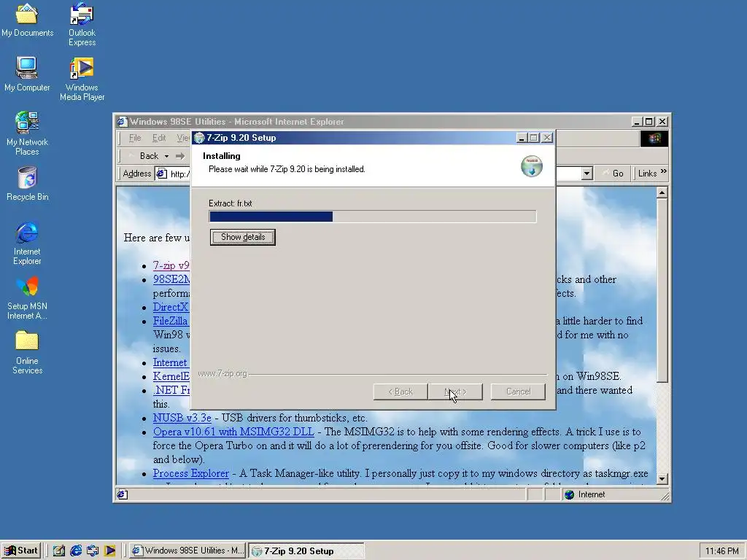
Task: Open Opera v10.61 with MSIMG32 DLL link
Action: [x=233, y=432]
